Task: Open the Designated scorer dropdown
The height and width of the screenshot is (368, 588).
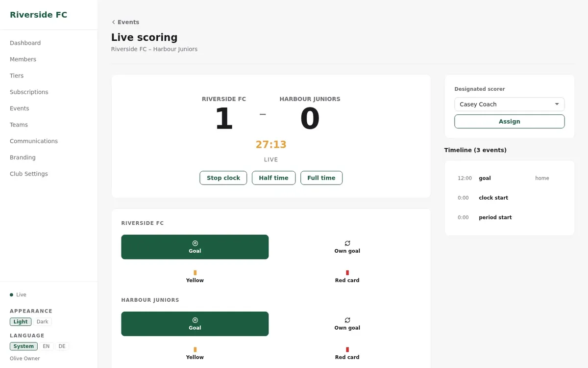Action: click(x=510, y=104)
